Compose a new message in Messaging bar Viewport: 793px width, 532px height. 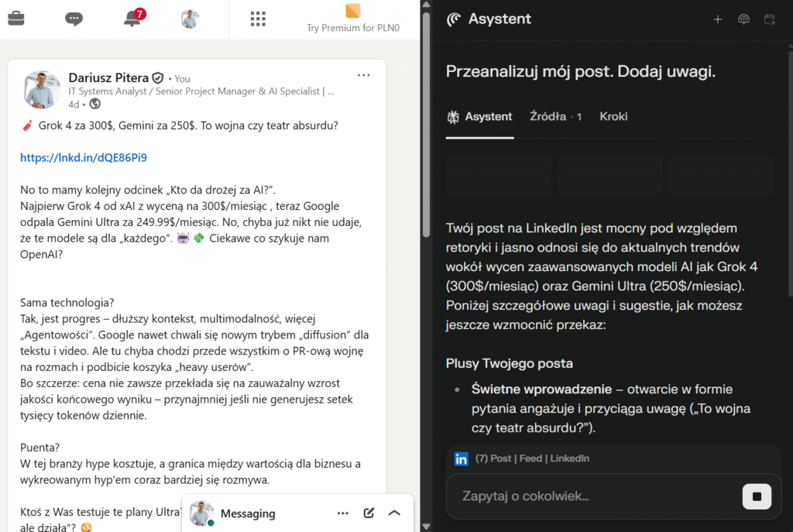click(369, 513)
